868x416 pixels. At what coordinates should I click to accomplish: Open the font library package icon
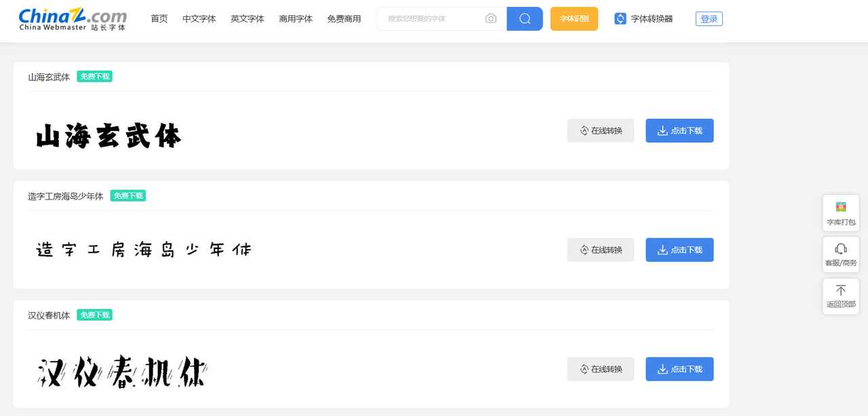[x=840, y=208]
